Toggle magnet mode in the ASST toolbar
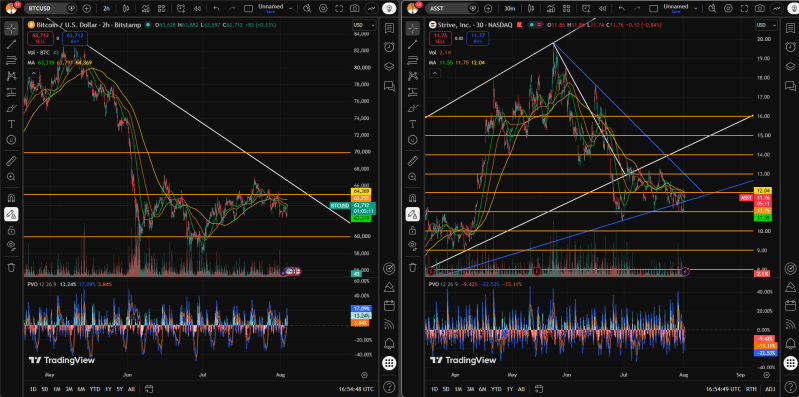 click(413, 198)
